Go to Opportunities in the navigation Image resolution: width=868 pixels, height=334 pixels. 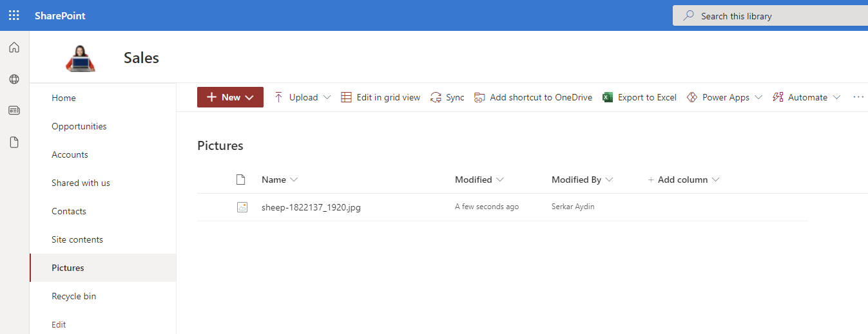pyautogui.click(x=79, y=126)
